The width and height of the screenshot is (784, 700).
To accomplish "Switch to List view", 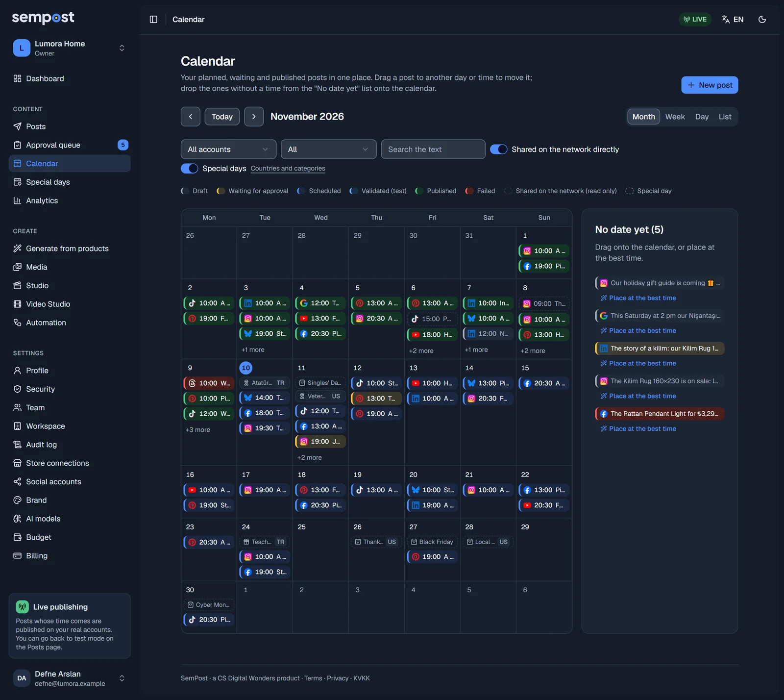I will [725, 117].
